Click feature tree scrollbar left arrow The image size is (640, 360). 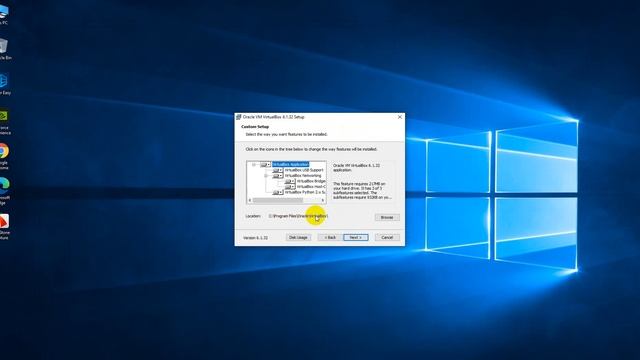pyautogui.click(x=250, y=200)
